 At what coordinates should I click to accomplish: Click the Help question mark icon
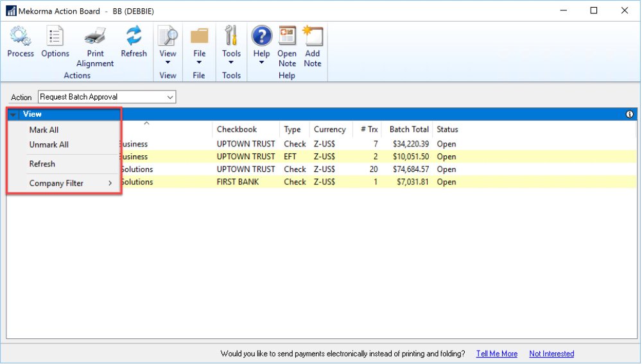pos(262,36)
